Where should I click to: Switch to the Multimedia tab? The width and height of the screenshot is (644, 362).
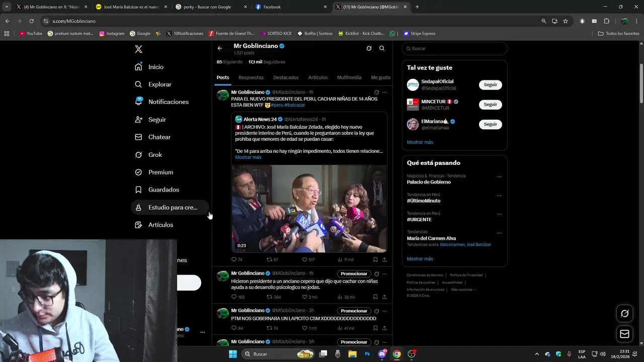point(349,77)
